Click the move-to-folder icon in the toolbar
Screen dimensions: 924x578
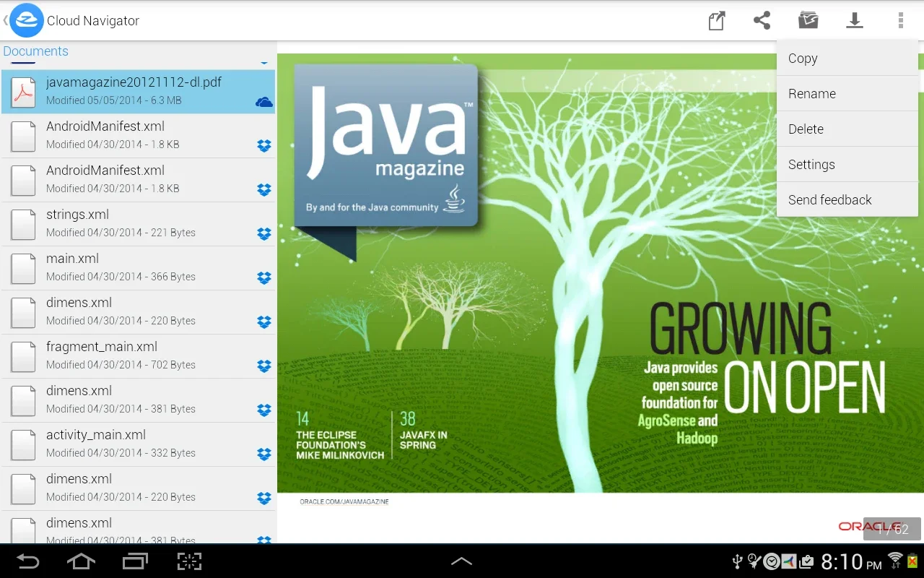pyautogui.click(x=808, y=20)
